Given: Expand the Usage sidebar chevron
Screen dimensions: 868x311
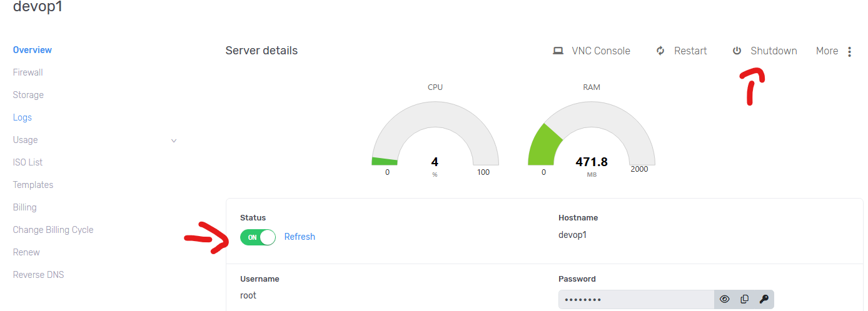Looking at the screenshot, I should (174, 141).
